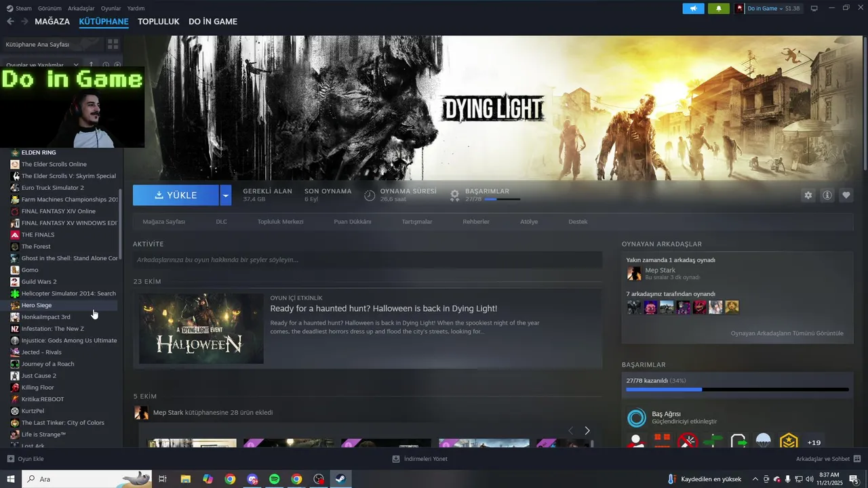Expand the Oyunlar ve Yazılımlar dropdown
This screenshot has width=868, height=488.
[76, 65]
